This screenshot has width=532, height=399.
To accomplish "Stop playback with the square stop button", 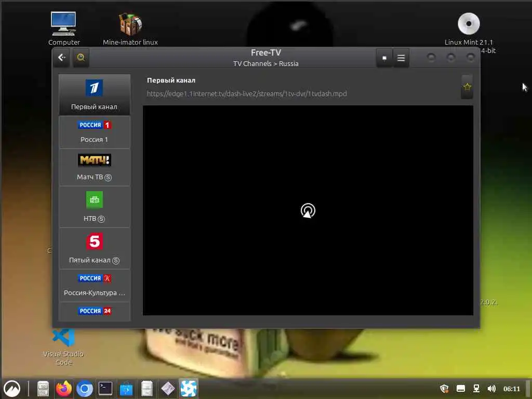I will pos(384,58).
